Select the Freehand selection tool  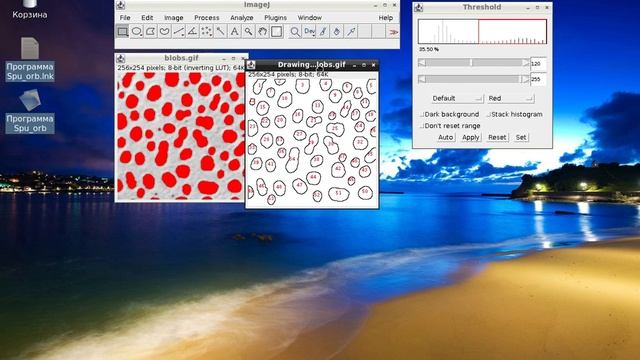click(164, 31)
